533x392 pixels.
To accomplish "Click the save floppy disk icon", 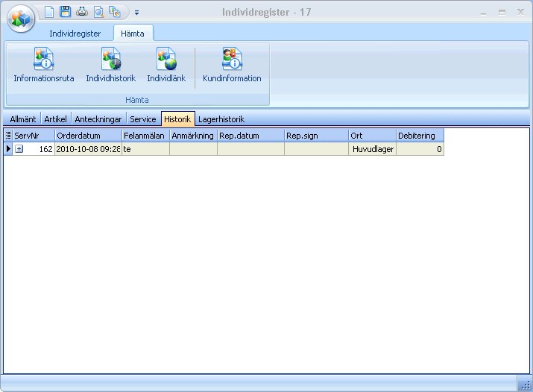I will [66, 12].
